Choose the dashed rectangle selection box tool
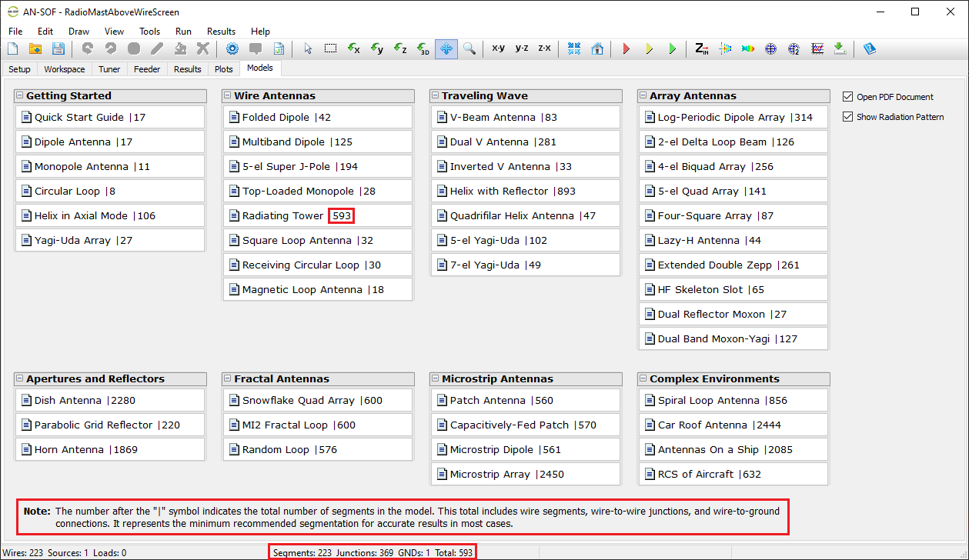Viewport: 969px width, 560px height. 330,48
